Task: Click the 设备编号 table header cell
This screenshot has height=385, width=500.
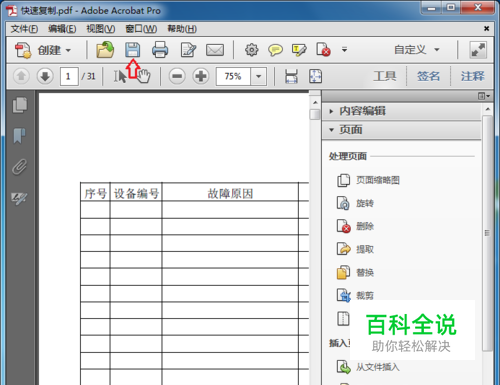Action: (x=136, y=193)
